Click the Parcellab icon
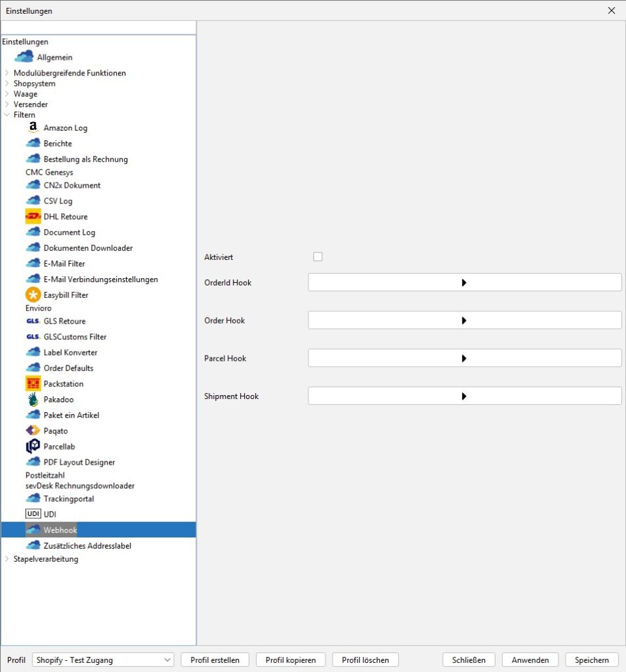 point(33,447)
